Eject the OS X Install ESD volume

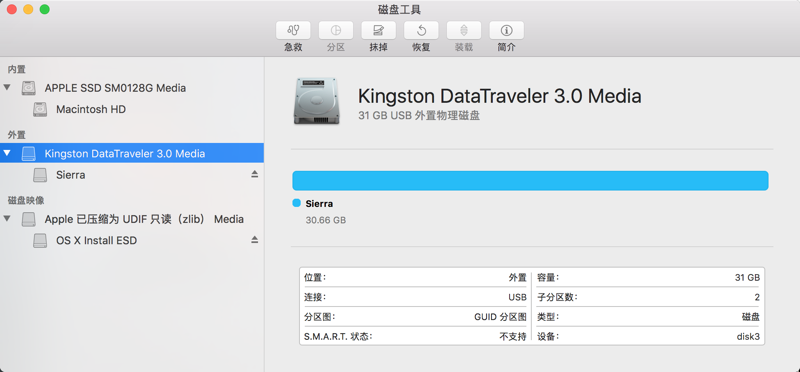point(255,240)
